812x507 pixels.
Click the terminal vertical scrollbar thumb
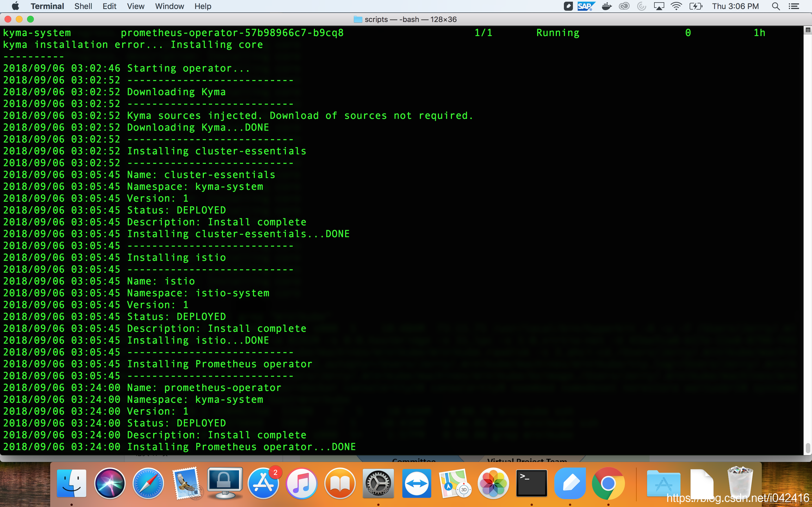click(808, 448)
